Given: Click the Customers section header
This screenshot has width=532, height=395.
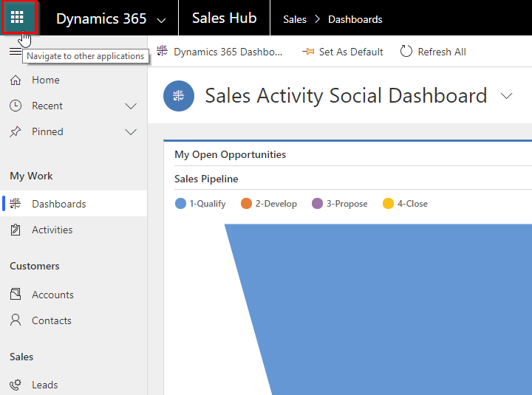Looking at the screenshot, I should (x=35, y=266).
